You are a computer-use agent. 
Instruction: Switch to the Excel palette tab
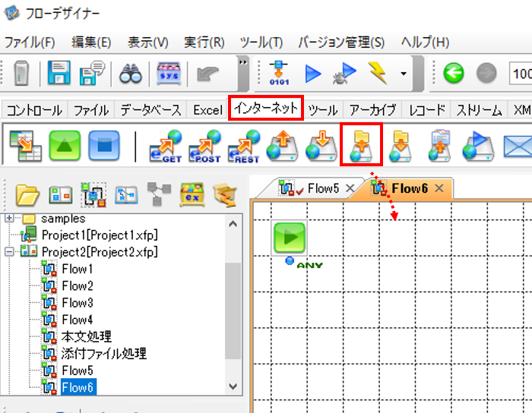click(207, 110)
